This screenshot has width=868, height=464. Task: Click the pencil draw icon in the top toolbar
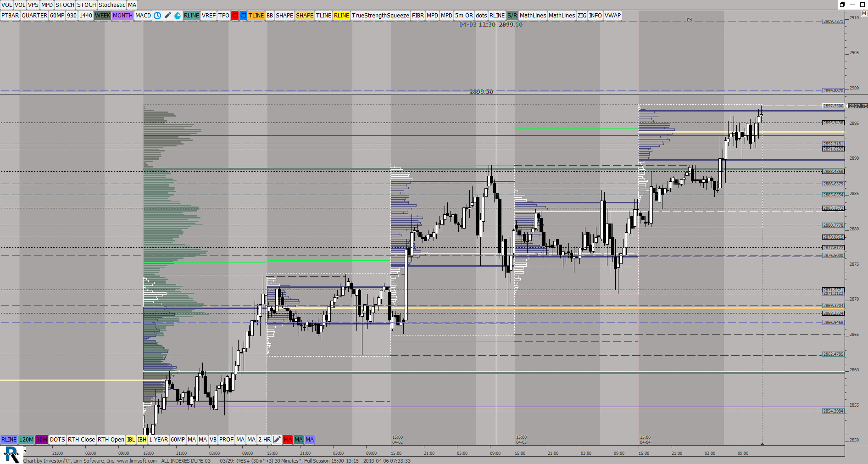167,16
